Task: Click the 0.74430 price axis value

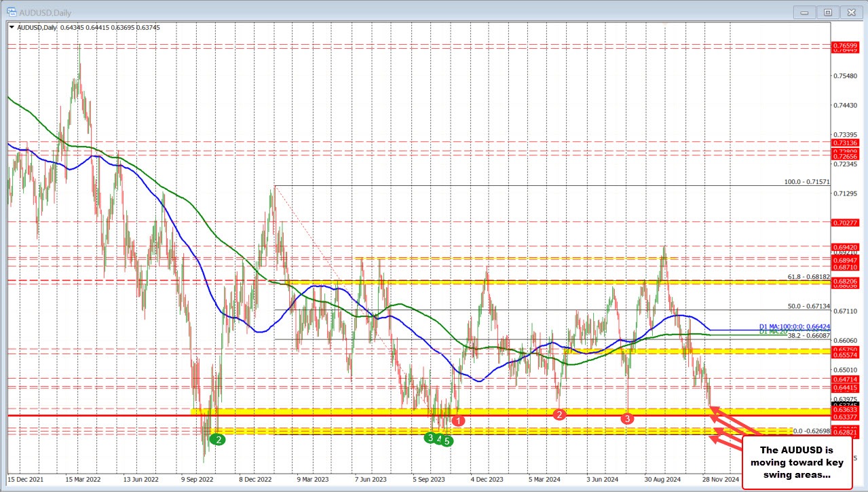Action: (x=844, y=105)
